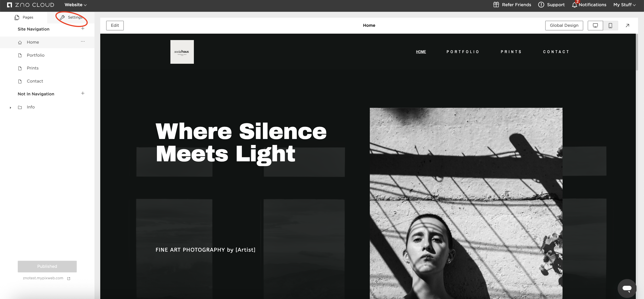The height and width of the screenshot is (299, 644).
Task: Click the Zno Cloud logo
Action: (31, 5)
